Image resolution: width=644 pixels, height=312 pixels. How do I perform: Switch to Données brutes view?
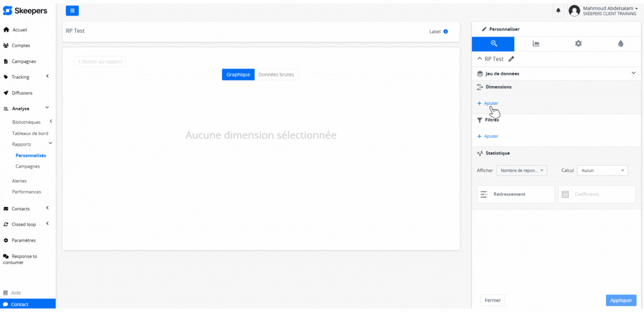click(276, 74)
